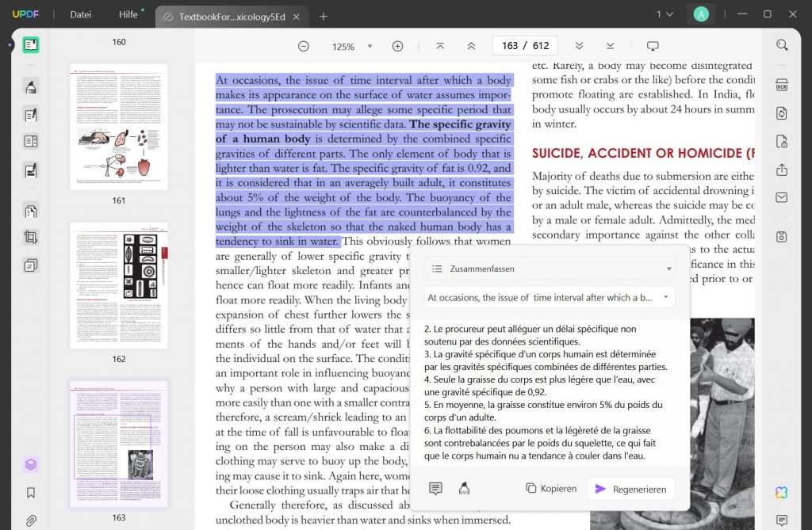Send the file by email
Viewport: 812px width, 530px height.
(x=782, y=197)
